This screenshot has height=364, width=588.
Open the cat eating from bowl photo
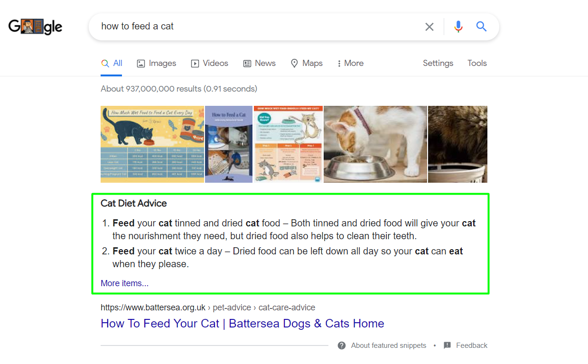(375, 144)
